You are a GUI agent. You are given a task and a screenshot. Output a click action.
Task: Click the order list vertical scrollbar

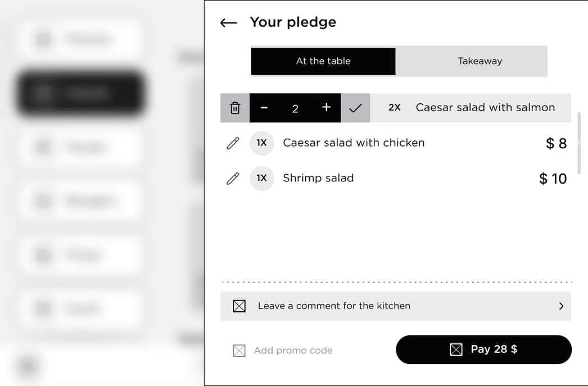pyautogui.click(x=579, y=143)
